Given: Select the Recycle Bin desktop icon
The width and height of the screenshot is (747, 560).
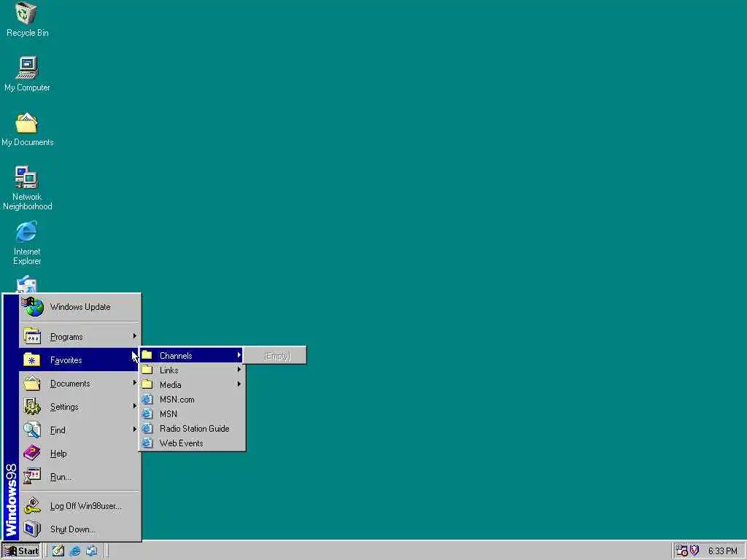Looking at the screenshot, I should point(27,20).
